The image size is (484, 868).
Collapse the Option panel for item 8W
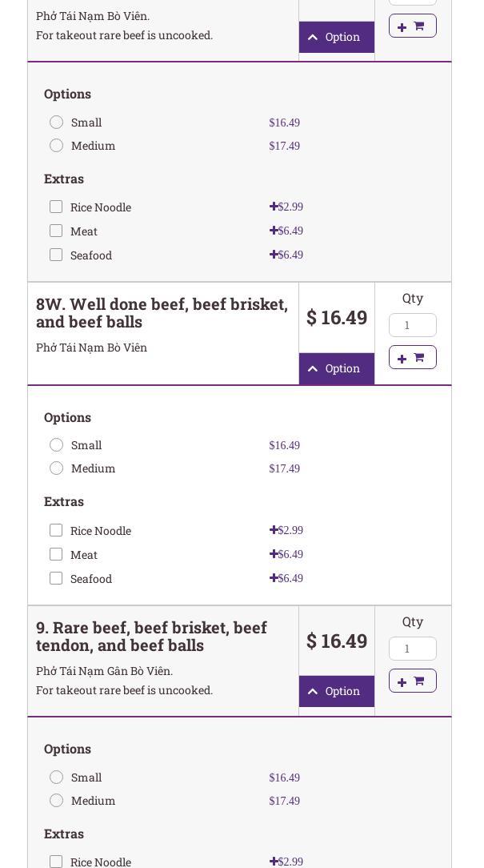click(x=336, y=368)
